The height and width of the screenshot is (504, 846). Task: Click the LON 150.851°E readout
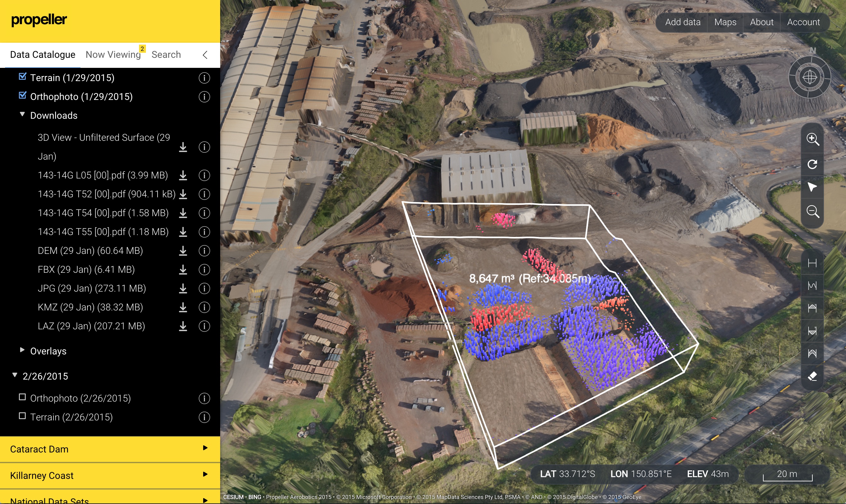click(641, 474)
